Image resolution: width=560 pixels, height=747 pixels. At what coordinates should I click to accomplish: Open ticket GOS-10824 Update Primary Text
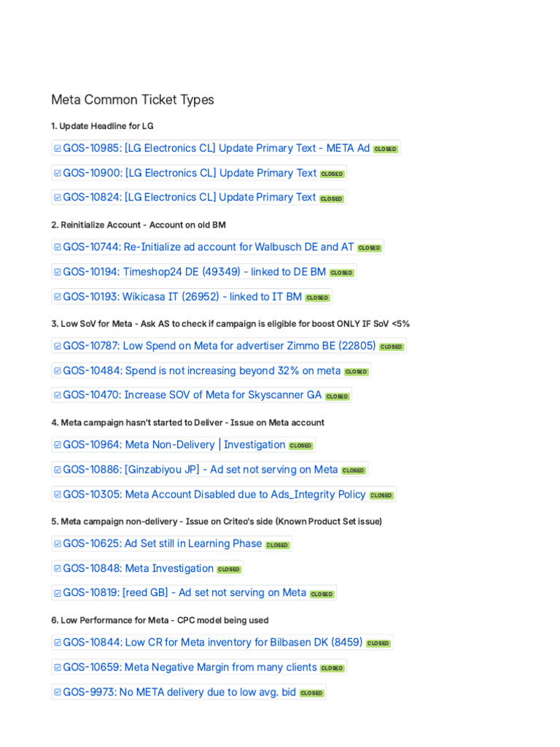[189, 197]
